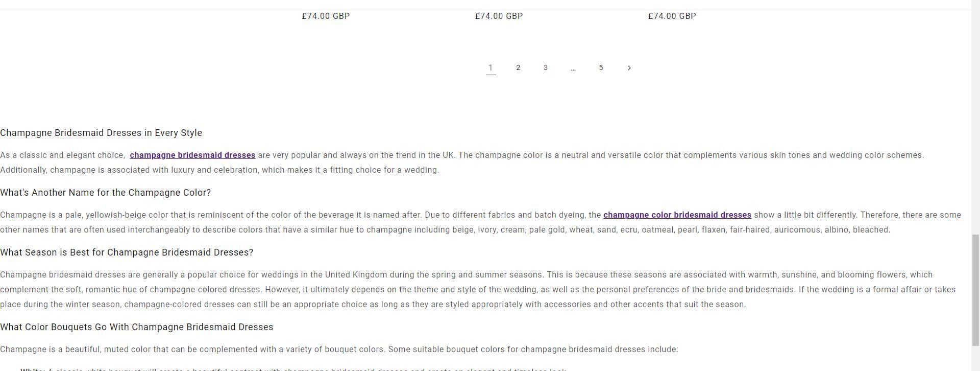Jump to page 3 of results
980x371 pixels.
click(546, 68)
